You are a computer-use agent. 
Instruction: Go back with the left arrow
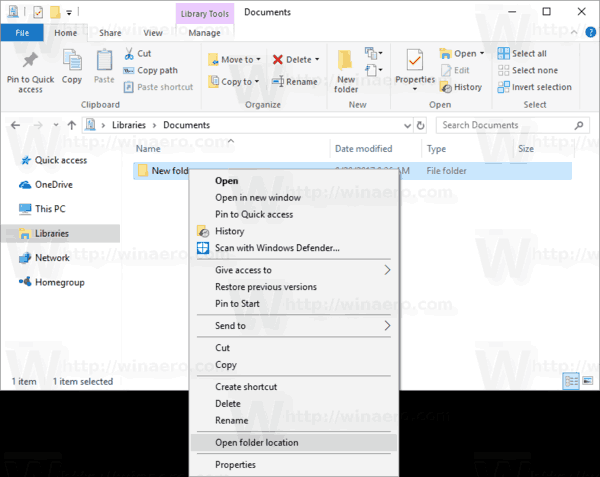click(x=15, y=125)
